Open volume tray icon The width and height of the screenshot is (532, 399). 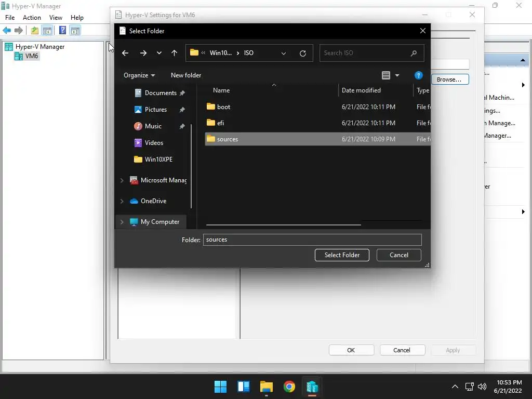(x=482, y=387)
